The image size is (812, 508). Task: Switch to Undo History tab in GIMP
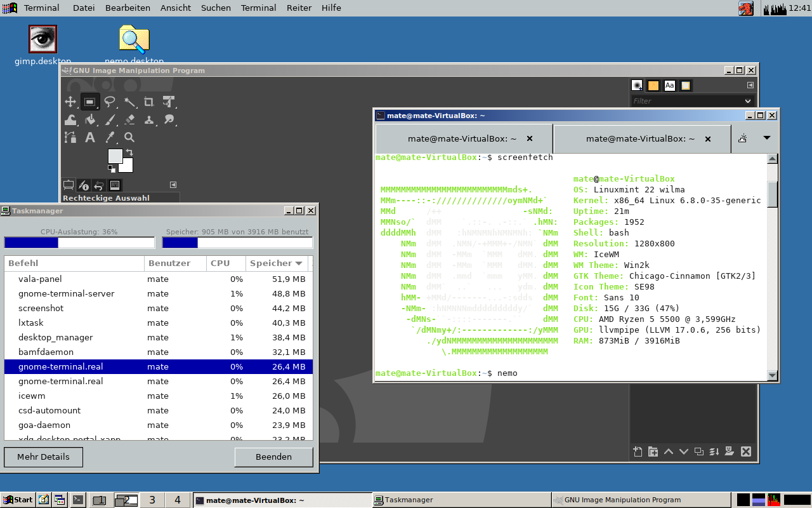pos(99,185)
